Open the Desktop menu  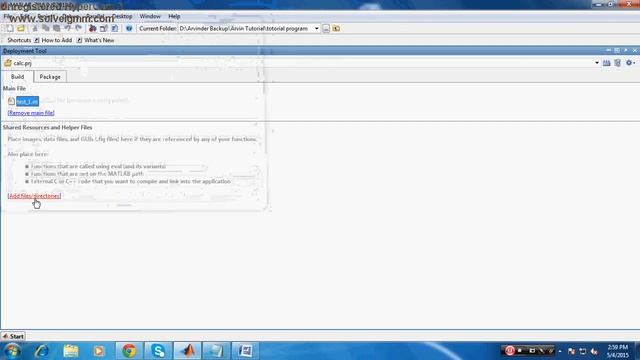coord(122,16)
